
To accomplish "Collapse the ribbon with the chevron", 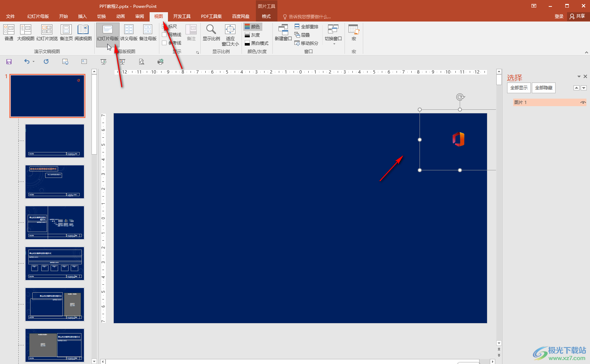I will (586, 52).
